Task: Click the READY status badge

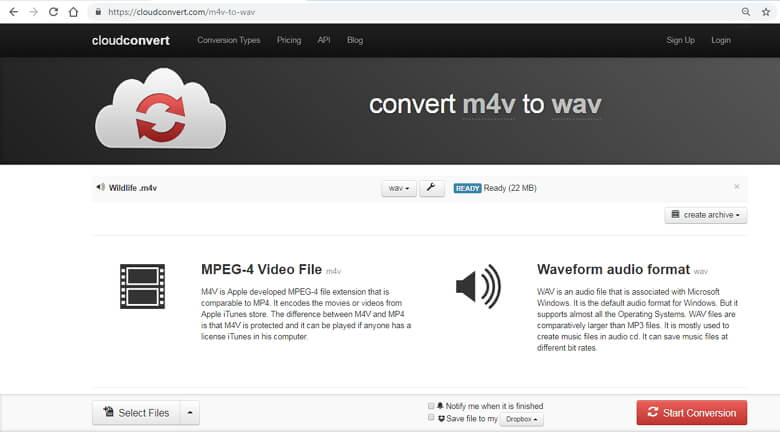Action: click(468, 188)
